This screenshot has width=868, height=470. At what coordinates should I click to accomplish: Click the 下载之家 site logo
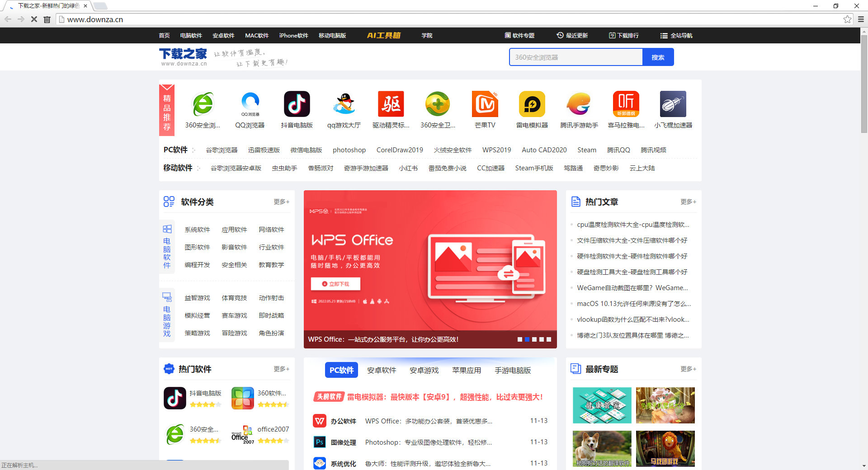[x=183, y=57]
